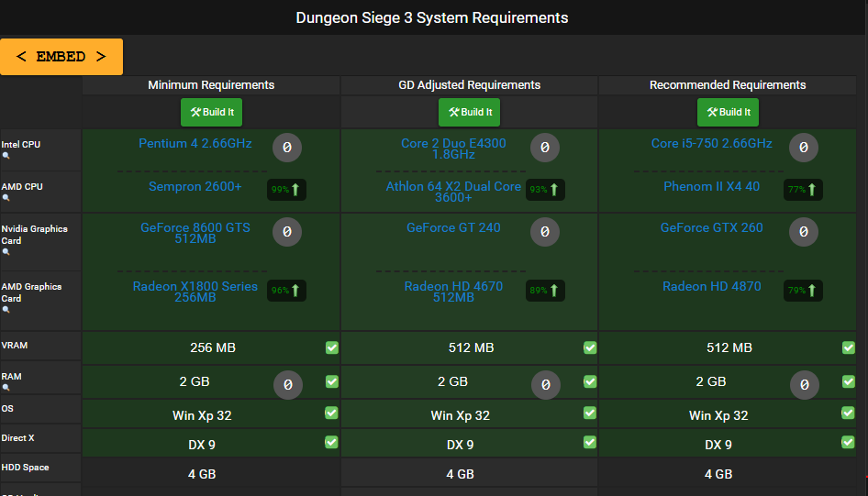Click the 89% up-arrow badge by Radeon HD 4670
The image size is (868, 496).
point(545,291)
